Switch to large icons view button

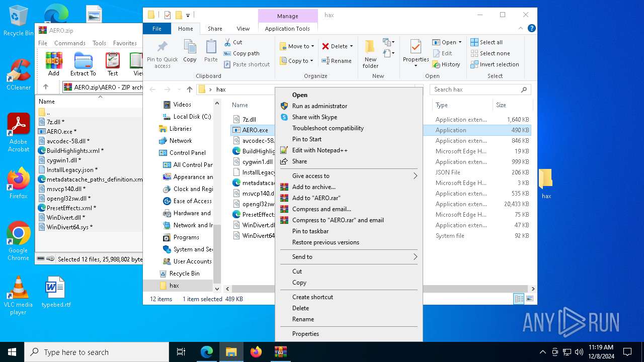(529, 299)
